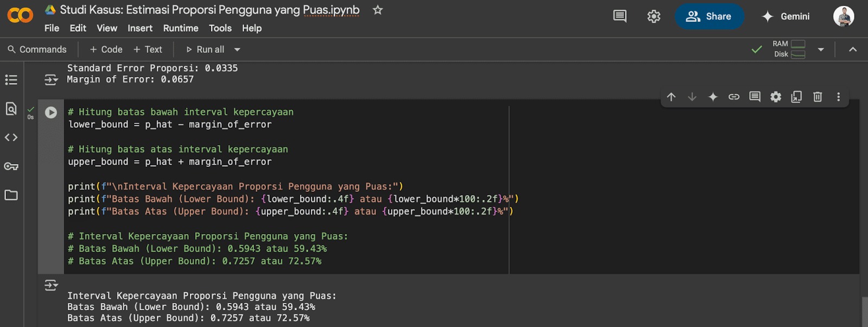Open the Runtime menu
Image resolution: width=868 pixels, height=327 pixels.
click(181, 28)
